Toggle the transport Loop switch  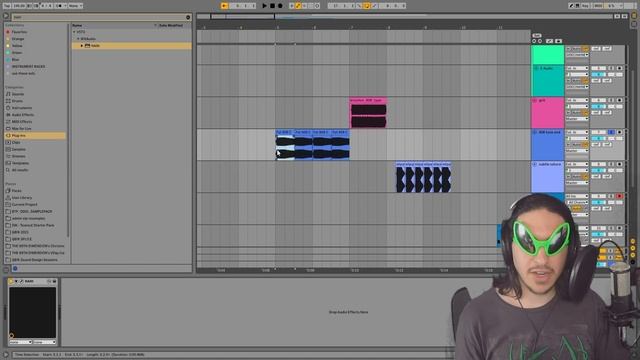click(367, 6)
